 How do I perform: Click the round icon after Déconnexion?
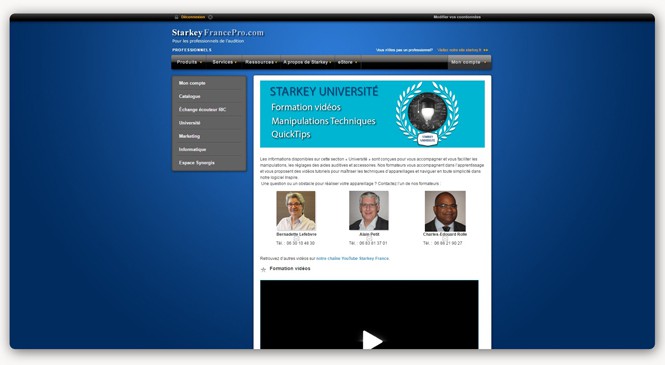pos(210,17)
